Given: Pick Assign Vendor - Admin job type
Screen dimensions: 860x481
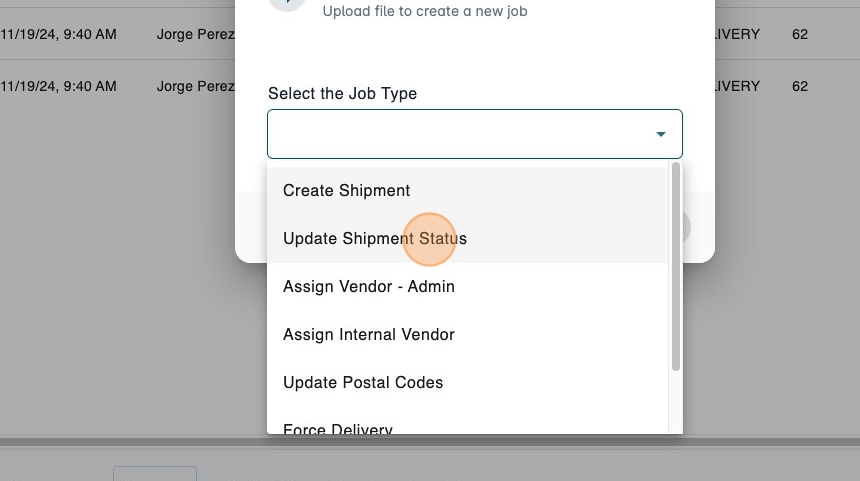Looking at the screenshot, I should coord(369,287).
